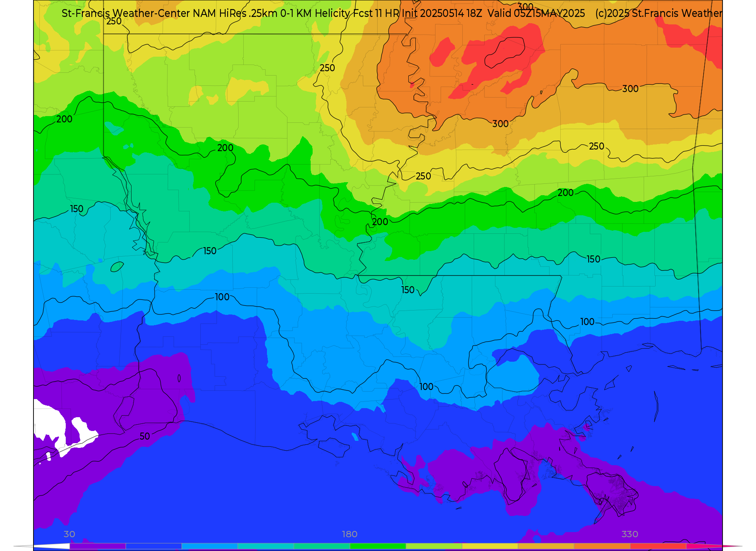The height and width of the screenshot is (551, 756).
Task: Click 'Fcst 11 HR' in the title
Action: tap(376, 13)
